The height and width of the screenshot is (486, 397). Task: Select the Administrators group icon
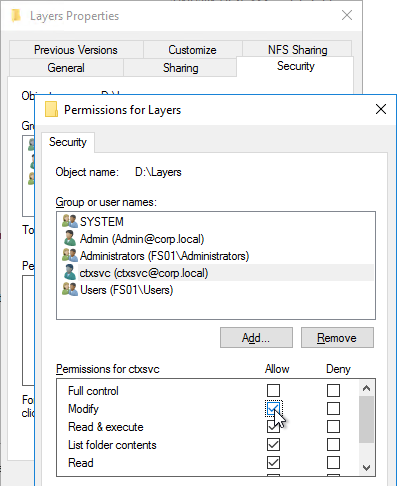(70, 255)
